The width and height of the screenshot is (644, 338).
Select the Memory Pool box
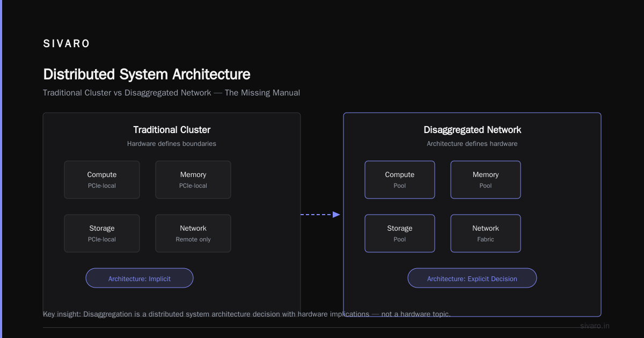click(486, 180)
